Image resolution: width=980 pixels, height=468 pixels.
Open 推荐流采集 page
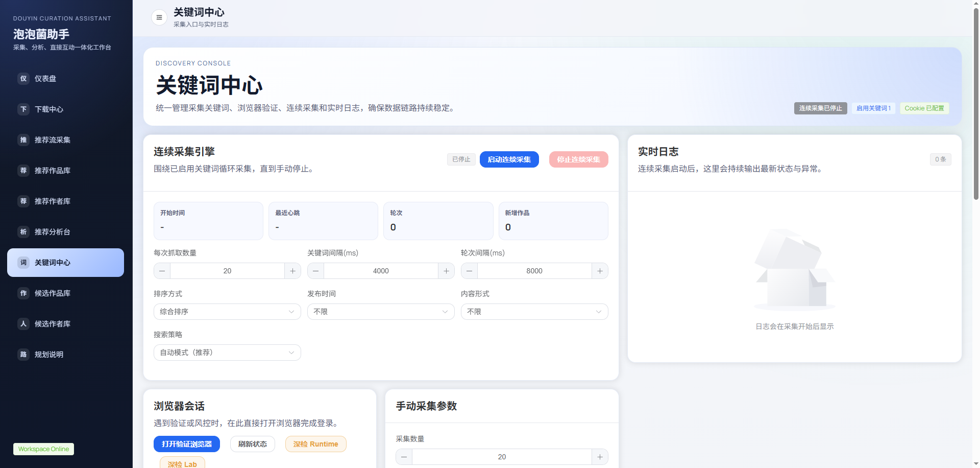pyautogui.click(x=65, y=140)
